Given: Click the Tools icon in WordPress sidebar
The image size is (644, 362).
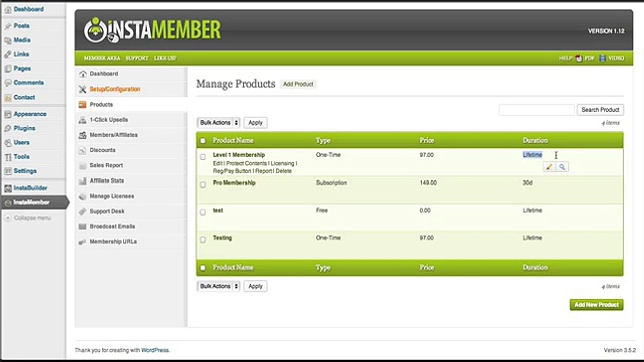Looking at the screenshot, I should pyautogui.click(x=8, y=157).
